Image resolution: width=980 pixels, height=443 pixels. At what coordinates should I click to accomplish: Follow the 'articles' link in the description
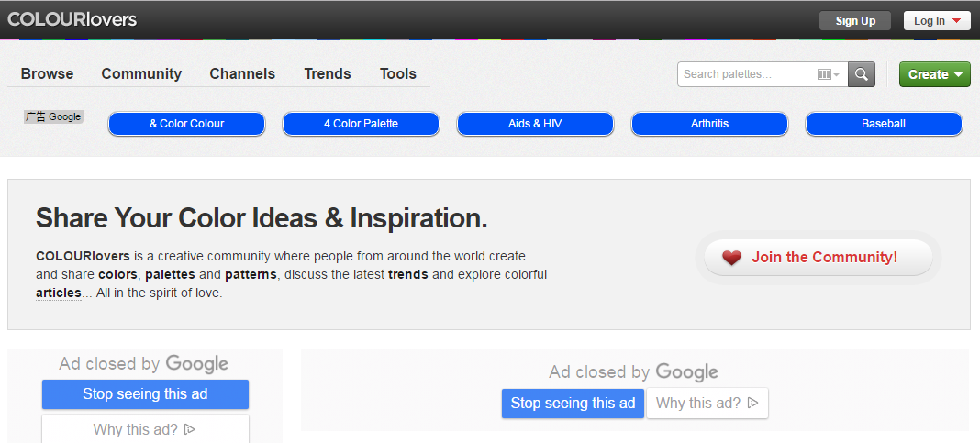click(x=59, y=293)
